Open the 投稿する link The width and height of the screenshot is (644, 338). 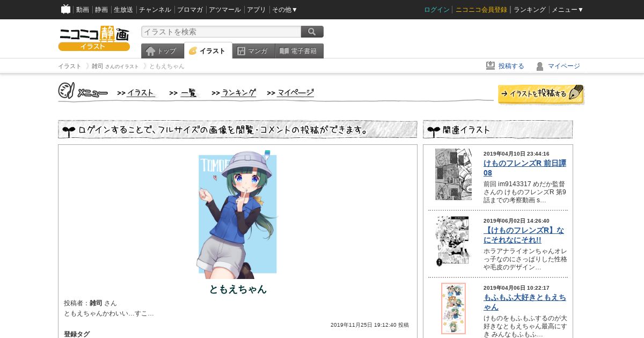tap(511, 66)
